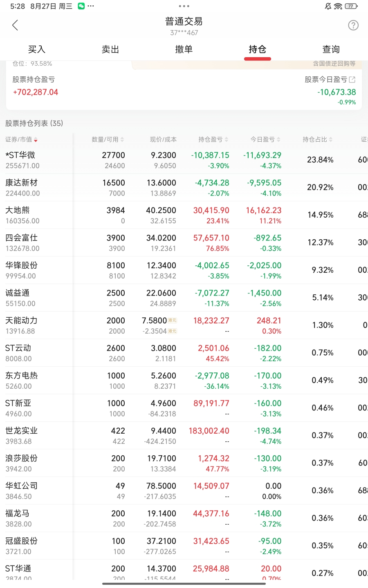Open the 四会富仕 holding row

(184, 243)
